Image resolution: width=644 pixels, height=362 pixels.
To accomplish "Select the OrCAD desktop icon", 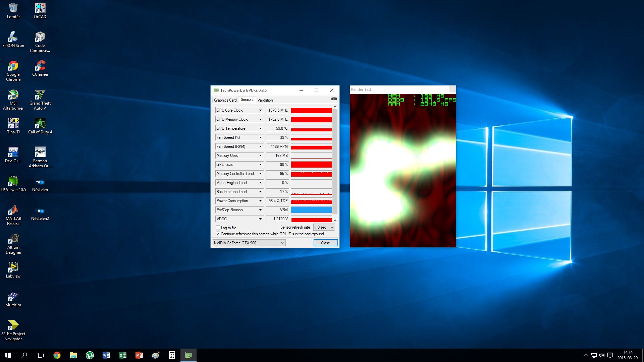I will click(x=40, y=10).
